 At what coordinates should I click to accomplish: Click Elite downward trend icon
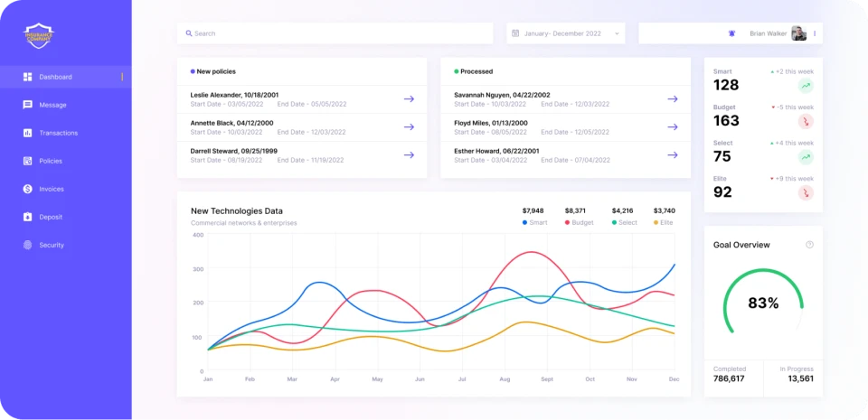coord(806,192)
